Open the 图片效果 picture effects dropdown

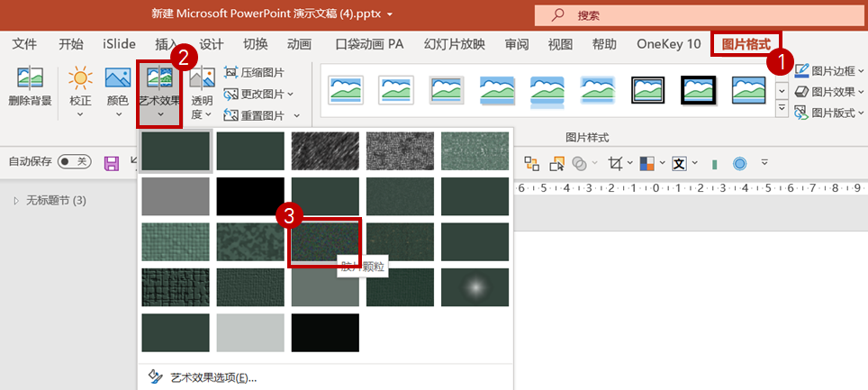tap(828, 92)
